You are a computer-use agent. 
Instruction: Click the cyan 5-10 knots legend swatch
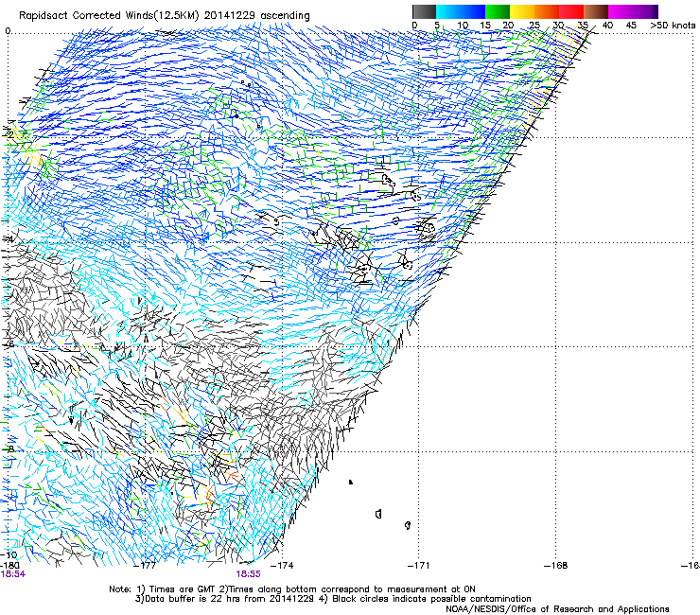click(x=448, y=11)
